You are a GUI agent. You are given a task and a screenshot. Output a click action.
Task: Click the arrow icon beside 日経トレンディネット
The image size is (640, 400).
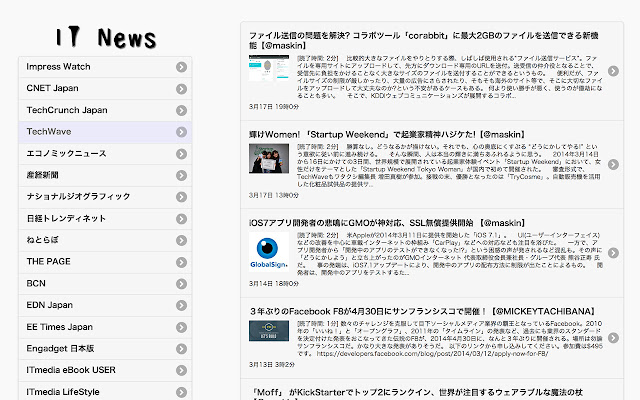click(x=182, y=219)
